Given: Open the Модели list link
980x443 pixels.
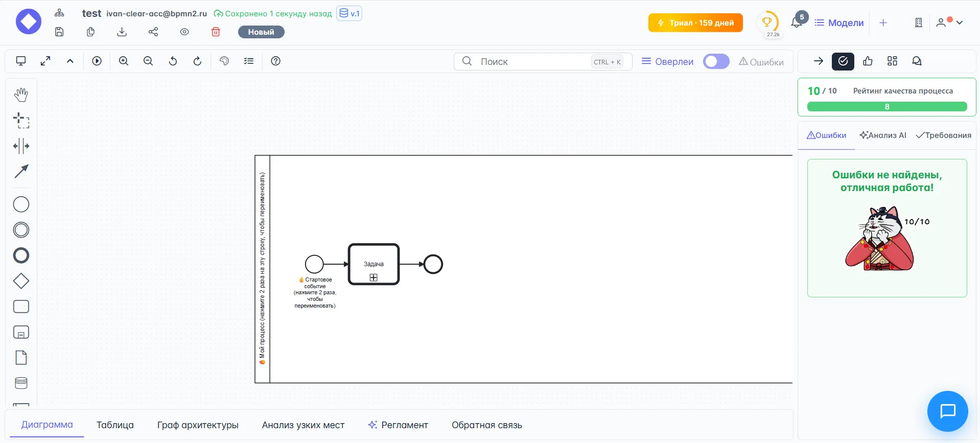Looking at the screenshot, I should point(839,23).
